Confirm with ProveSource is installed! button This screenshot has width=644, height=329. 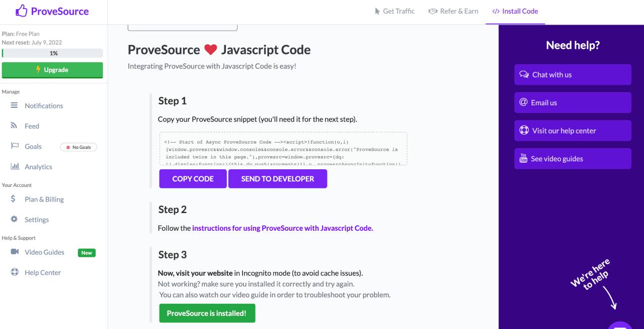[207, 313]
